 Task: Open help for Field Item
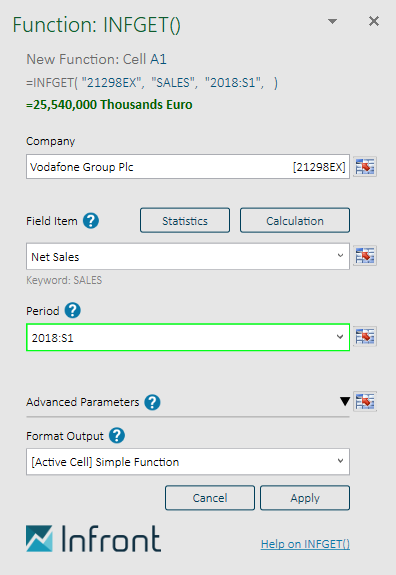pos(91,221)
